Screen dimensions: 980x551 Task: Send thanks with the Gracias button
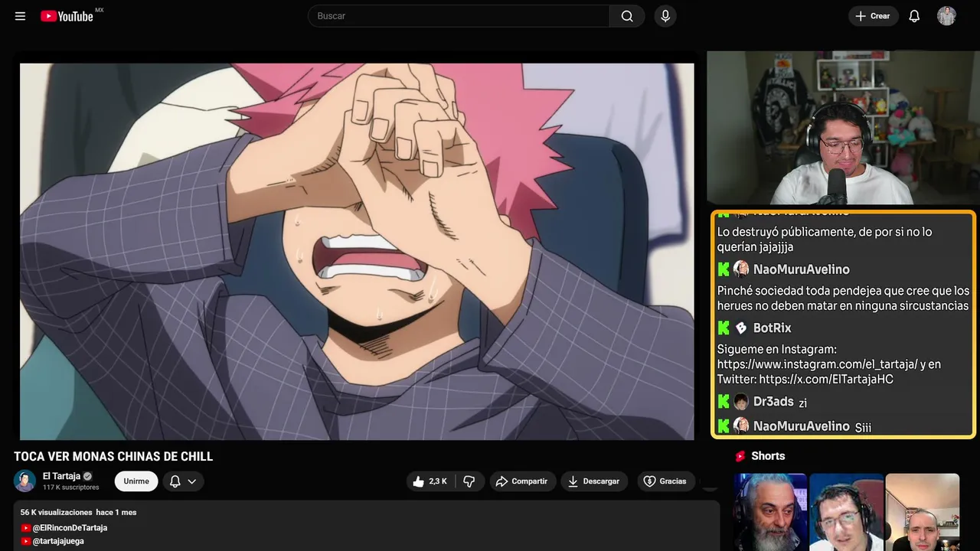coord(665,481)
